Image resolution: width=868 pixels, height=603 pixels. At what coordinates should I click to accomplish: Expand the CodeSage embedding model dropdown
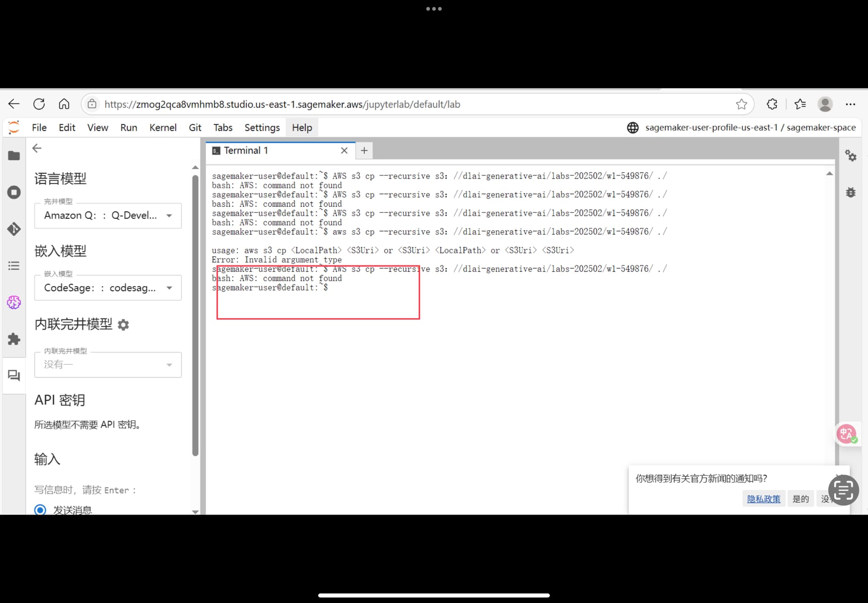[x=108, y=288]
